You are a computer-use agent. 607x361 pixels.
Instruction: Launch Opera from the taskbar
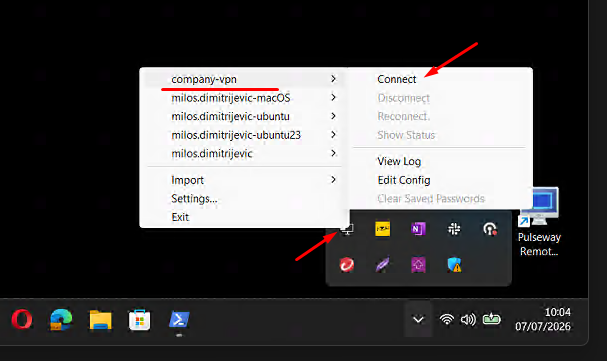(x=22, y=320)
